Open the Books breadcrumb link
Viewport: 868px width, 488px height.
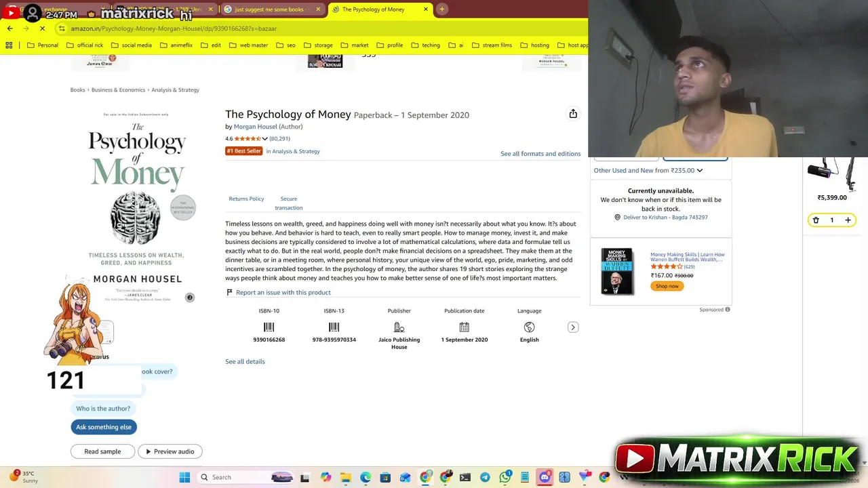pyautogui.click(x=77, y=89)
